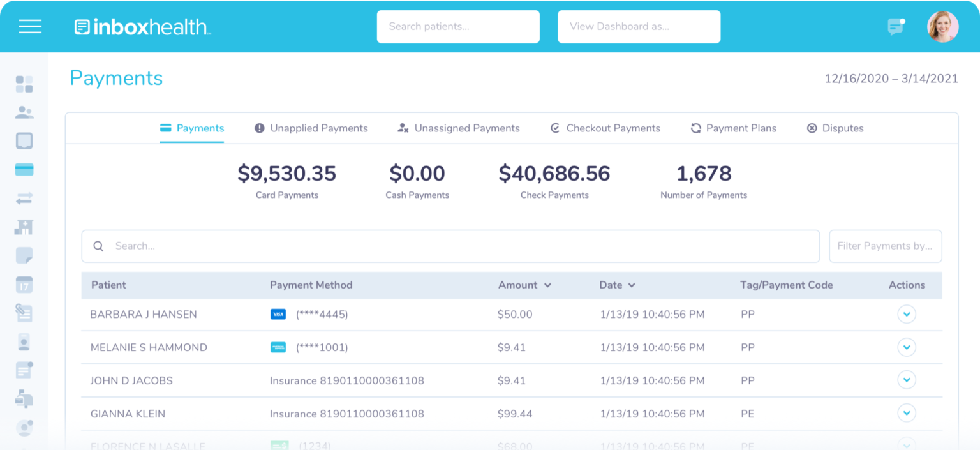Open the transfers arrows icon in sidebar
This screenshot has width=980, height=450.
coord(24,198)
